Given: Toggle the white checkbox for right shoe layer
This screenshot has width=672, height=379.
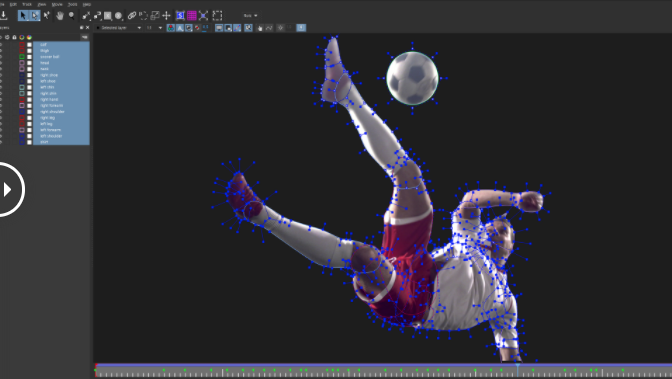Looking at the screenshot, I should [30, 75].
